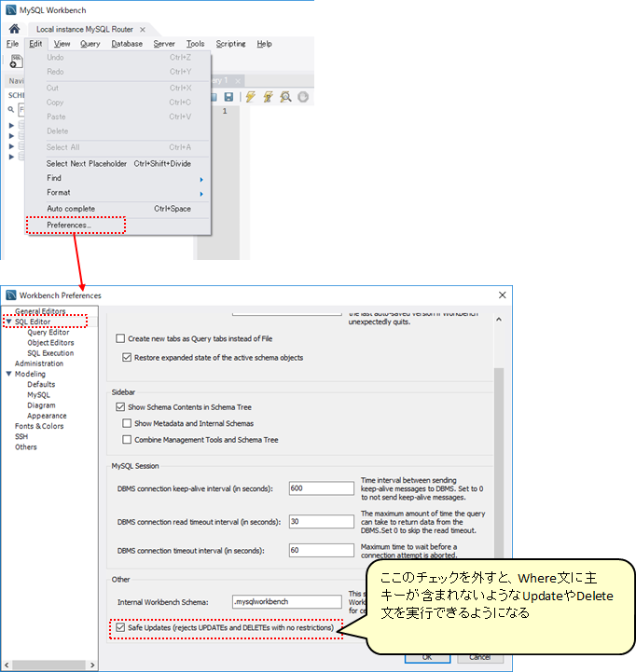636x672 pixels.
Task: Expand the fourth schema in navigator
Action: tap(11, 157)
